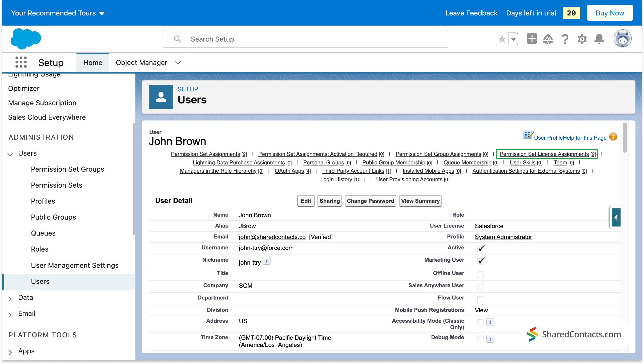Image resolution: width=644 pixels, height=364 pixels.
Task: Open the user avatar profile menu
Action: tap(622, 39)
